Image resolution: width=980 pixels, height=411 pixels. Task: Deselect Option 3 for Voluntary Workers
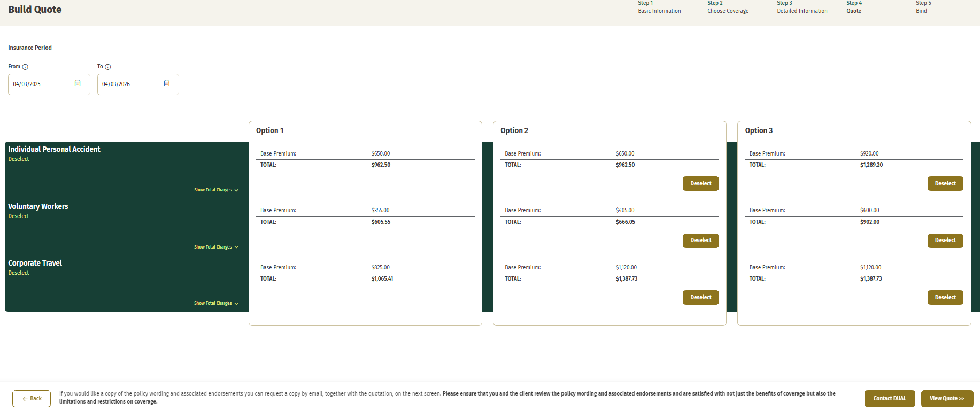point(945,241)
